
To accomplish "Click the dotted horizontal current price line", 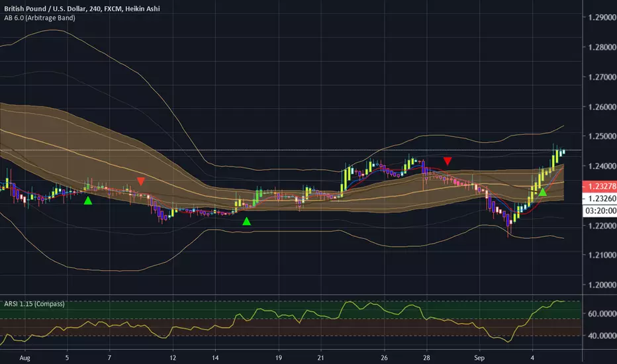I will [x=291, y=150].
